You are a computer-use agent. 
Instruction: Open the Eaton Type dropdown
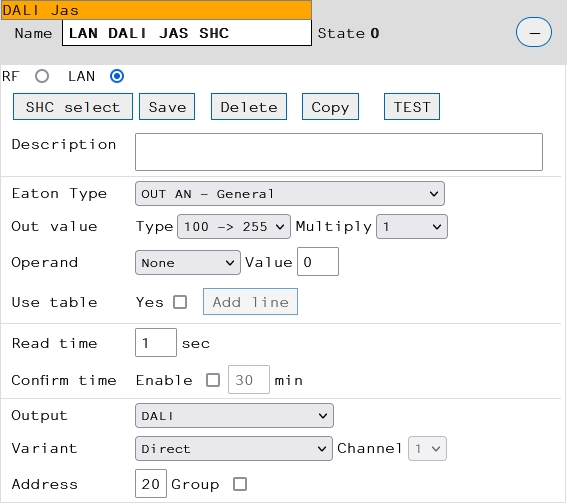290,194
